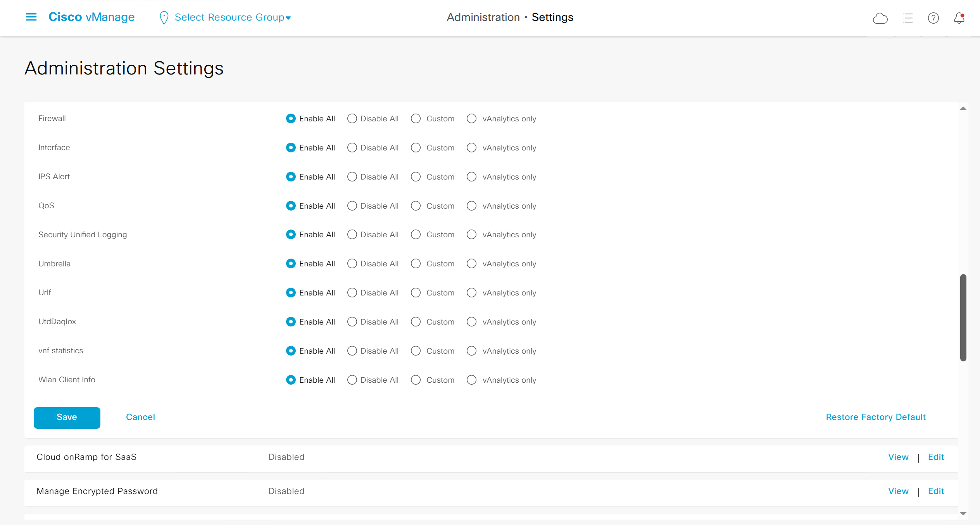The width and height of the screenshot is (980, 525).
Task: Click the Administration breadcrumb
Action: point(483,17)
